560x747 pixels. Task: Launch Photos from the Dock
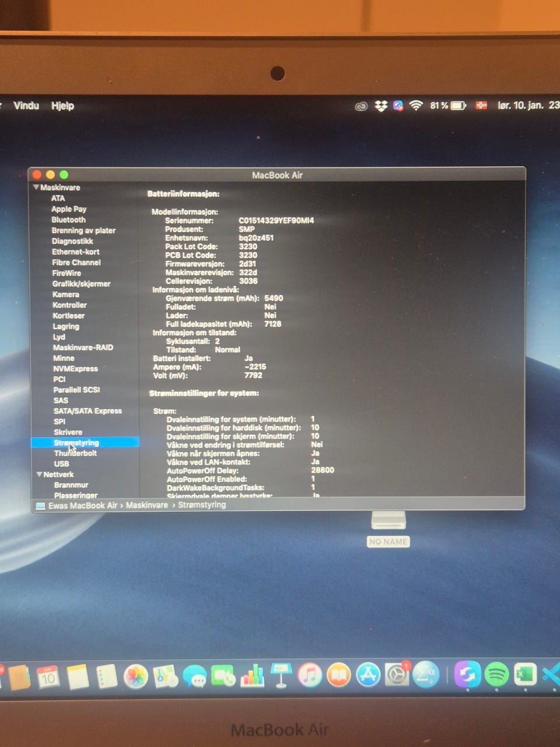[x=136, y=677]
